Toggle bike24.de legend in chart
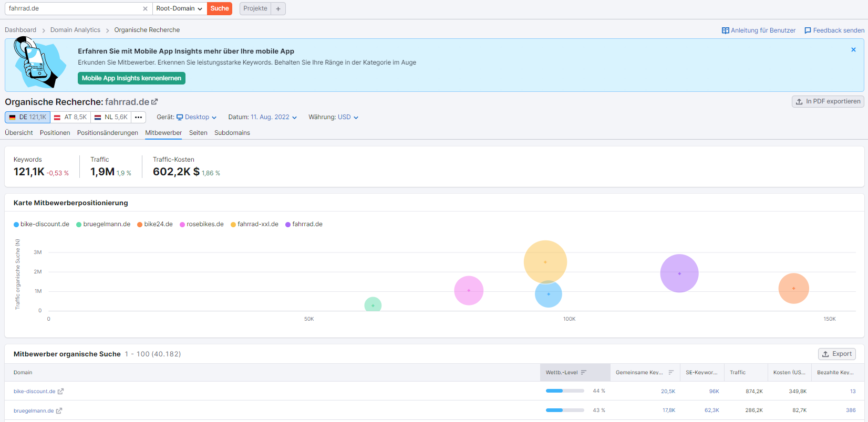This screenshot has height=422, width=868. [155, 224]
